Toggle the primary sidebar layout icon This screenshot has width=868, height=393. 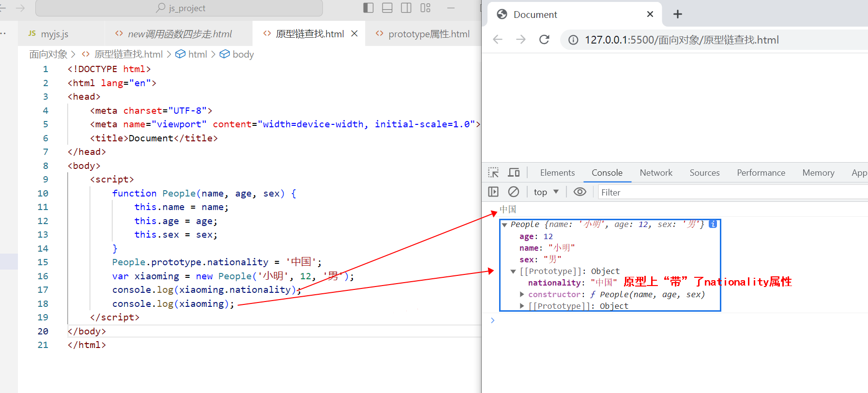368,8
